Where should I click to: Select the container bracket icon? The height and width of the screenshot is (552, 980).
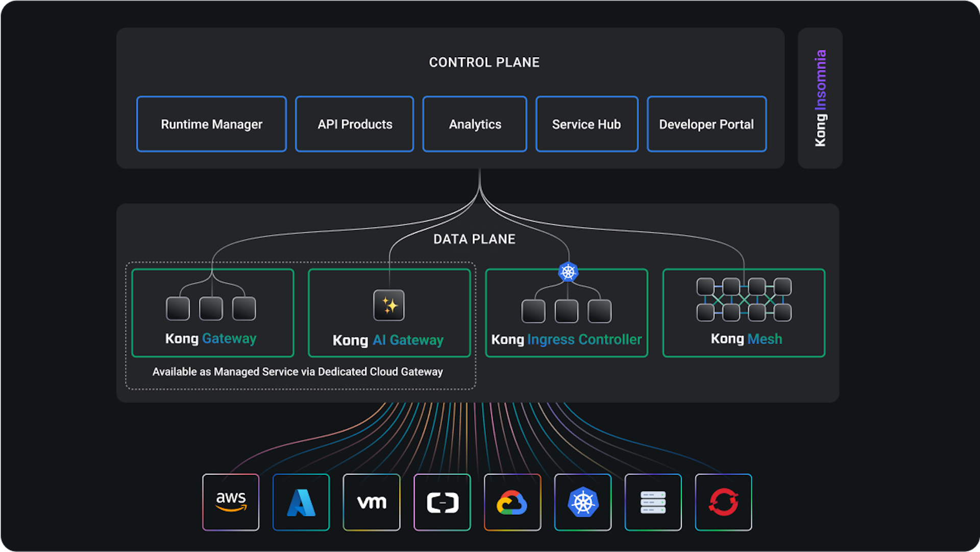pyautogui.click(x=442, y=502)
